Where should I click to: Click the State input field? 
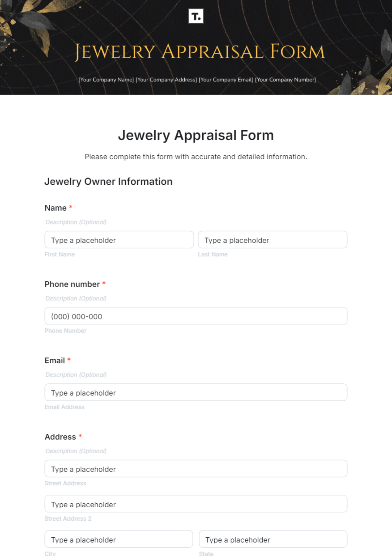pyautogui.click(x=272, y=539)
